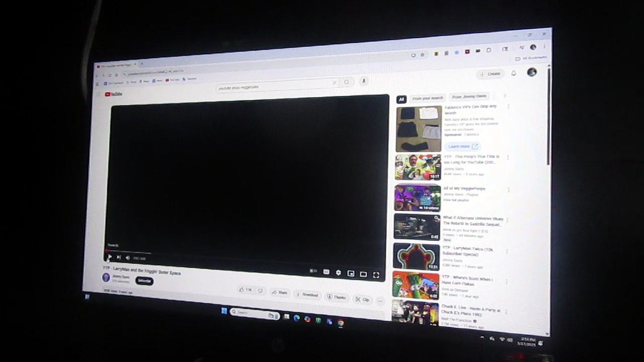The height and width of the screenshot is (362, 644).
Task: Click the Thanks button
Action: point(337,297)
